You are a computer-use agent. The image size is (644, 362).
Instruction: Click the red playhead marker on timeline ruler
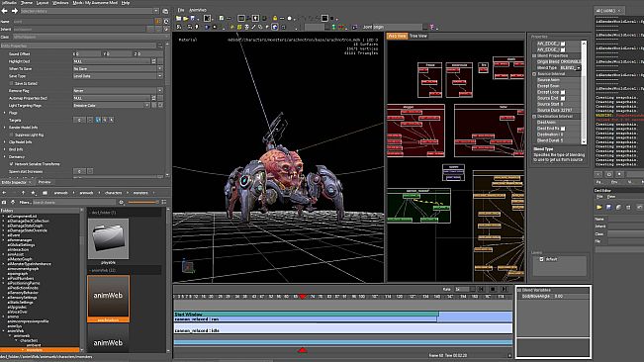pos(303,297)
